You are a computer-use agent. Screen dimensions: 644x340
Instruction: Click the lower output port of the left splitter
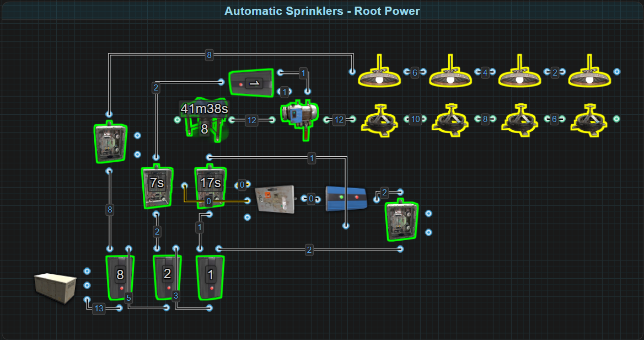click(x=138, y=154)
